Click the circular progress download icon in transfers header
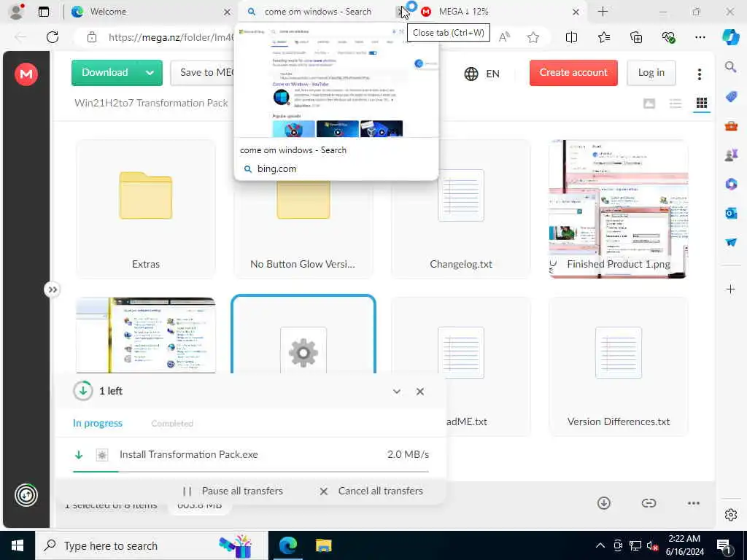Image resolution: width=747 pixels, height=560 pixels. point(83,391)
